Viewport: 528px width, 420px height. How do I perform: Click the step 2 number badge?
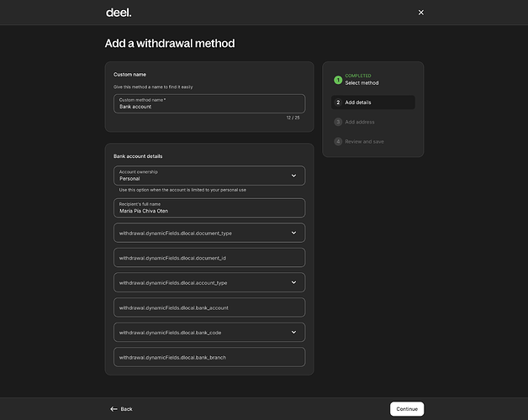(x=338, y=102)
